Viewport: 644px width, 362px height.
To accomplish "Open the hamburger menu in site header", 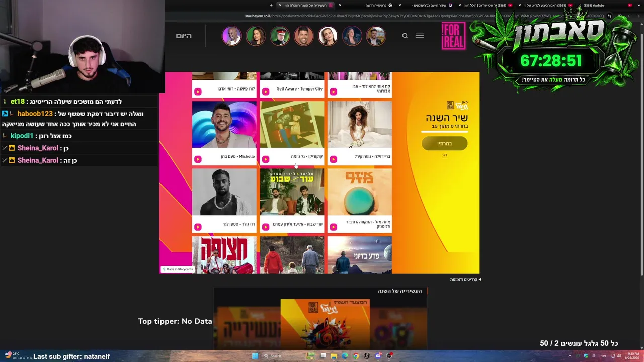I will tap(420, 36).
